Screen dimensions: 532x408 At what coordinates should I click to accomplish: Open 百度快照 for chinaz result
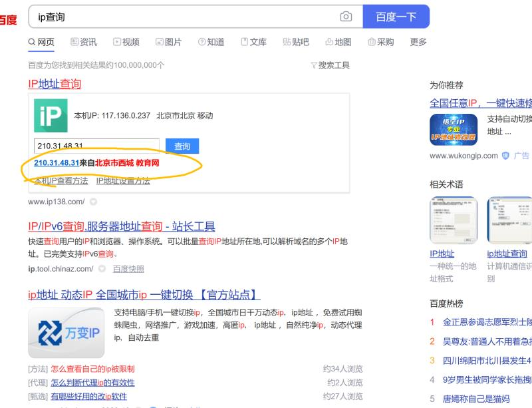128,269
